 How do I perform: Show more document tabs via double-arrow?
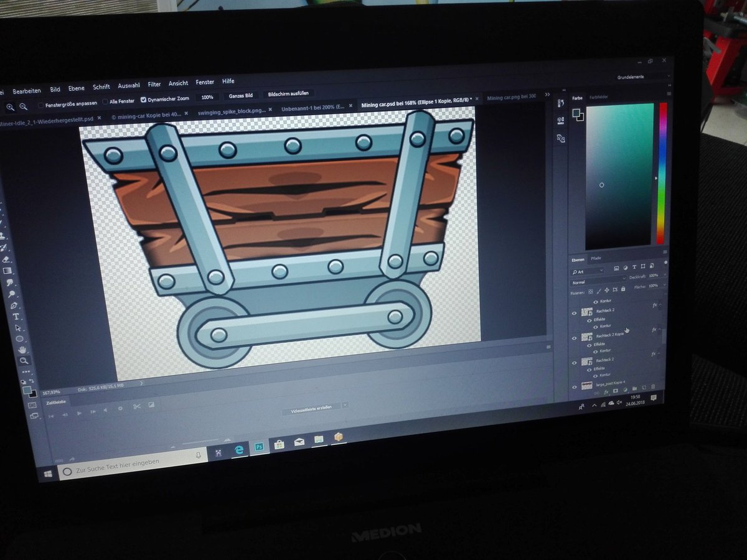[x=547, y=95]
